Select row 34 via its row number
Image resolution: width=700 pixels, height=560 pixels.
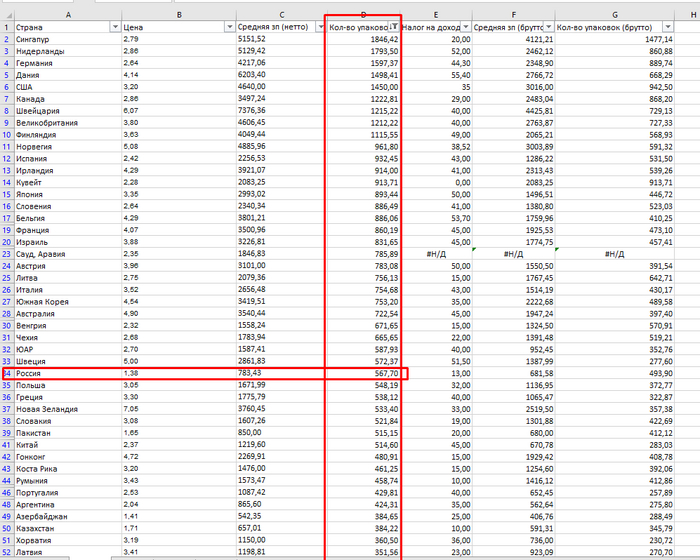(8, 373)
